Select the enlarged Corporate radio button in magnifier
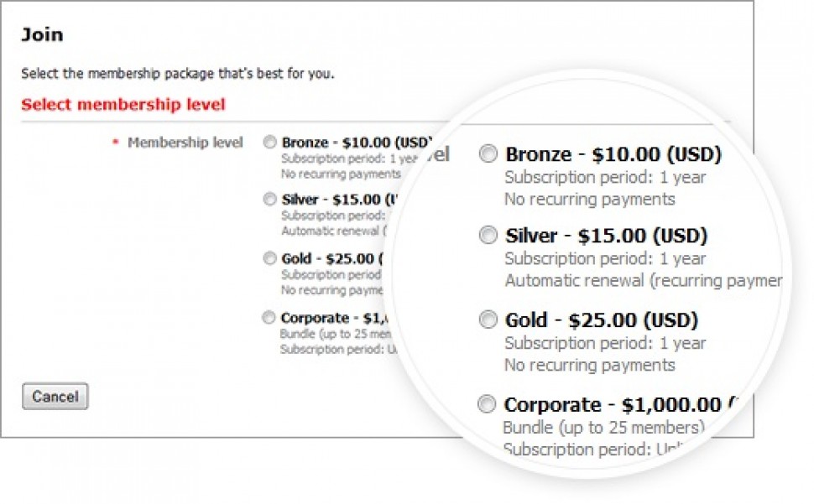Viewport: 814px width, 504px height. pos(487,405)
